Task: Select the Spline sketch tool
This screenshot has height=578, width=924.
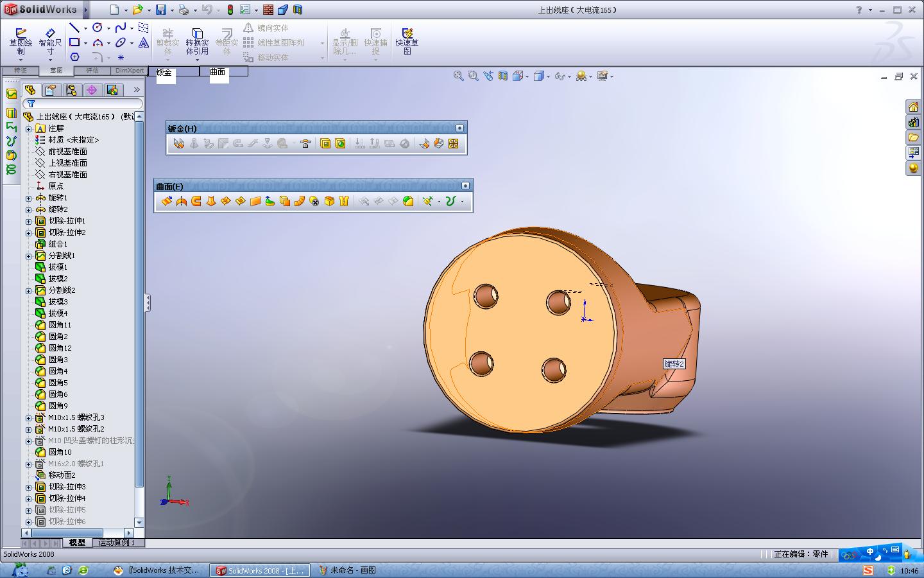Action: (121, 28)
